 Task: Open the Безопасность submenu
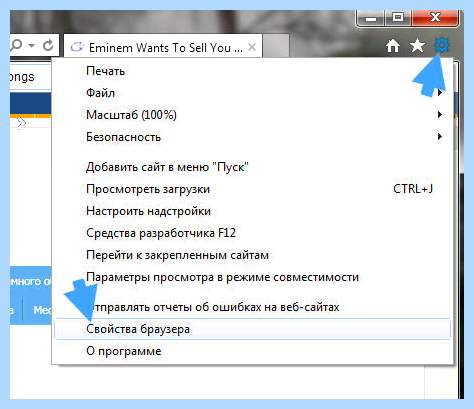253,137
